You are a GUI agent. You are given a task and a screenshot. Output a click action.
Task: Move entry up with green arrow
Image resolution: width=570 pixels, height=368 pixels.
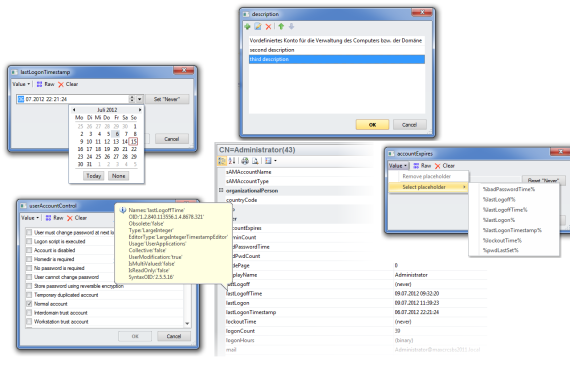[281, 26]
